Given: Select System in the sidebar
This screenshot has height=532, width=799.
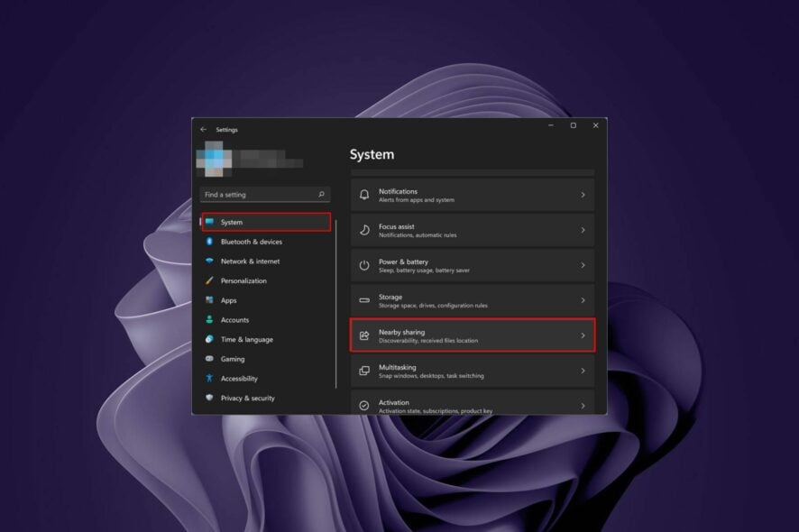Looking at the screenshot, I should coord(231,222).
